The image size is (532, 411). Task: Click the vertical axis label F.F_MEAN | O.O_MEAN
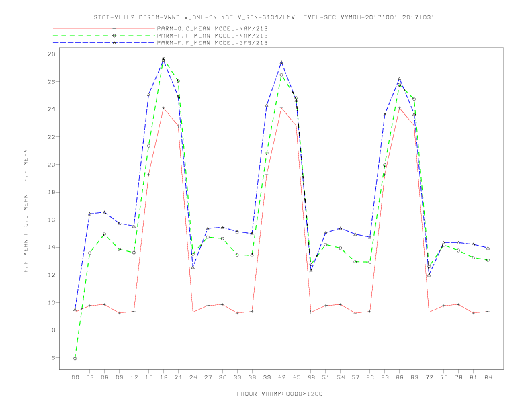pos(26,211)
